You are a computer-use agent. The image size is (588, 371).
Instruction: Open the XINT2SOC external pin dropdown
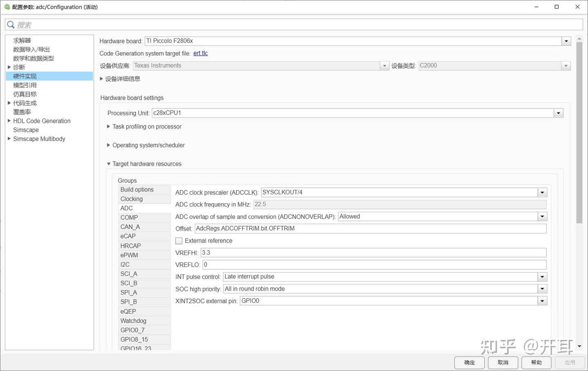click(x=542, y=300)
